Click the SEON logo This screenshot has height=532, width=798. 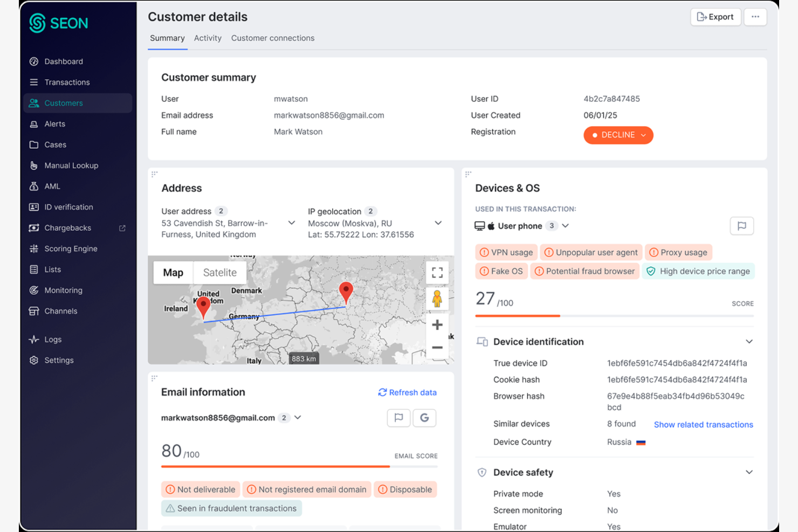pos(58,23)
